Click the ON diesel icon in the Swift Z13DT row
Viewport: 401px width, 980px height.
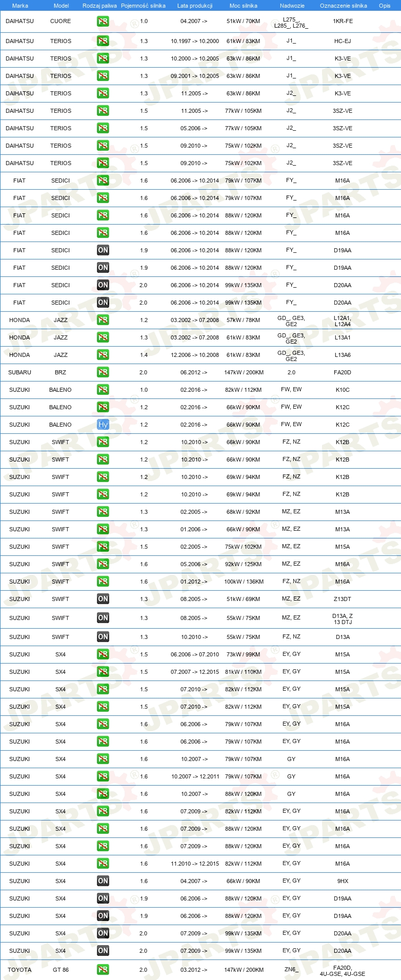tap(103, 599)
